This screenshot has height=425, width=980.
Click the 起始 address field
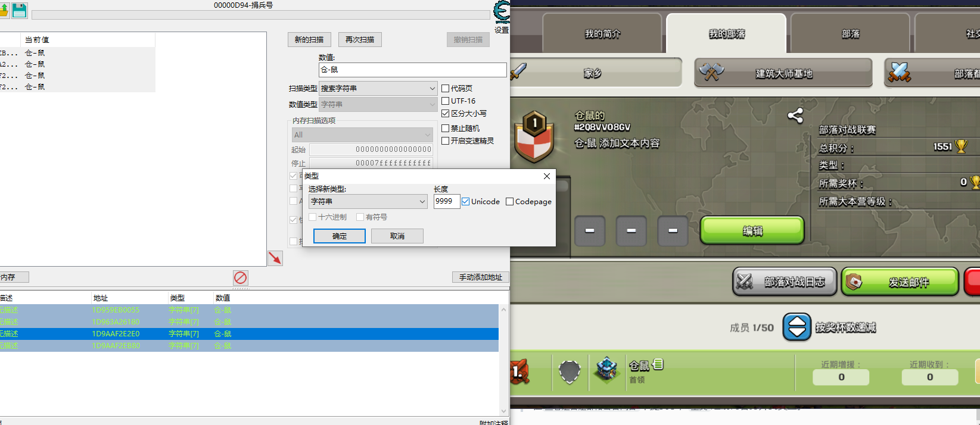coord(371,149)
